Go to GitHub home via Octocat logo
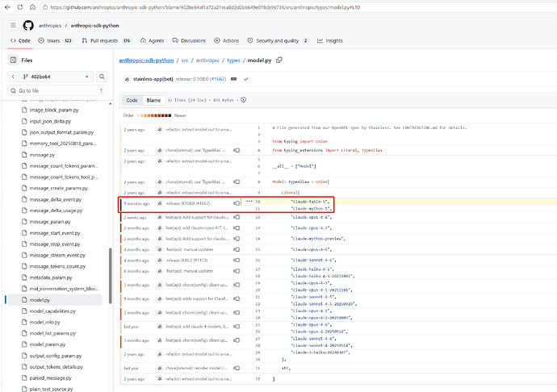The image size is (557, 392). tap(28, 25)
